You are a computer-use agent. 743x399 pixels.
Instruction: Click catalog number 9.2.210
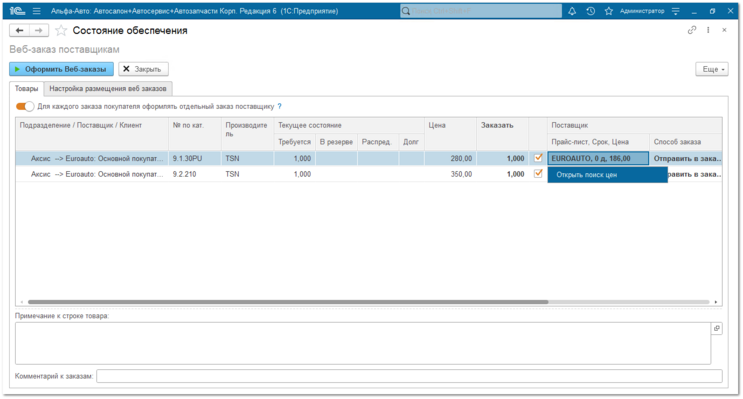(x=195, y=174)
